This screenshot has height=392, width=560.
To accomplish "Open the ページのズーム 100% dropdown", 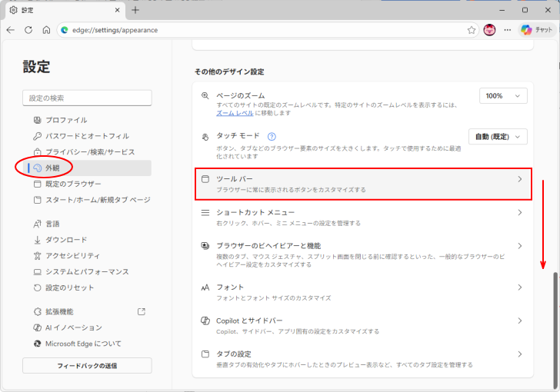I will (503, 95).
